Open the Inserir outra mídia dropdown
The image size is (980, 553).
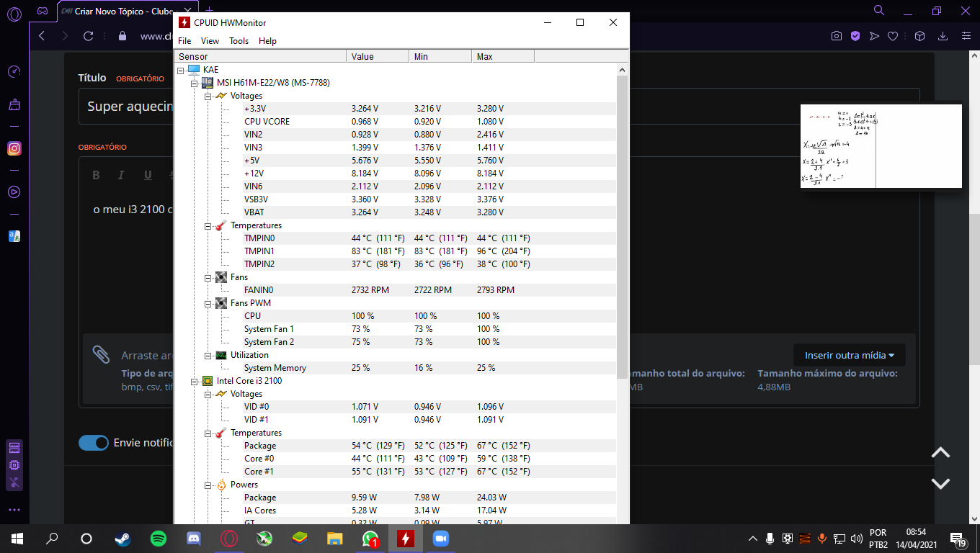(850, 355)
